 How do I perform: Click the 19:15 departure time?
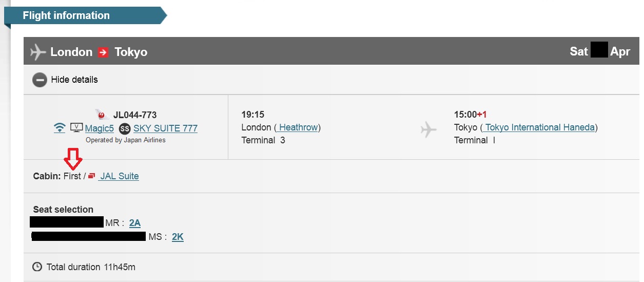coord(253,115)
